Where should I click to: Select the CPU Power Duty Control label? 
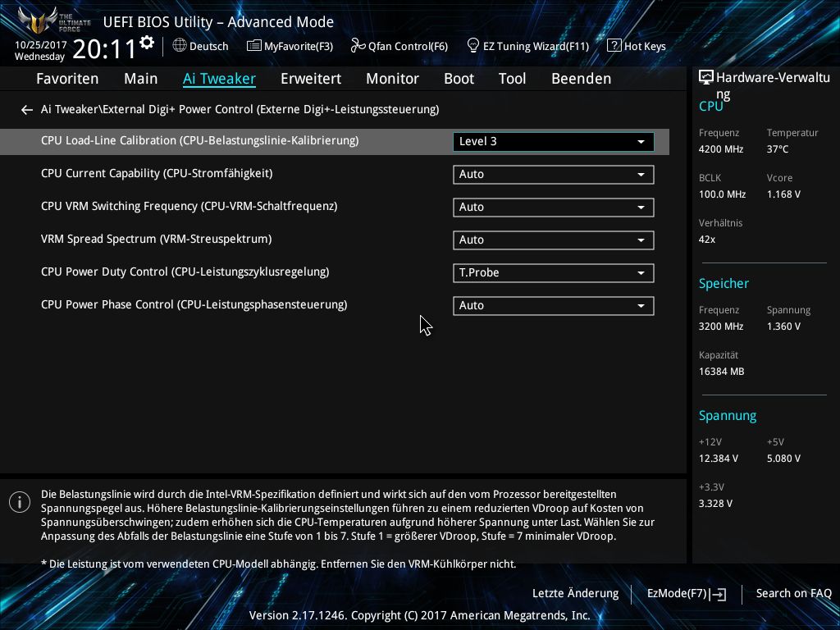(185, 272)
